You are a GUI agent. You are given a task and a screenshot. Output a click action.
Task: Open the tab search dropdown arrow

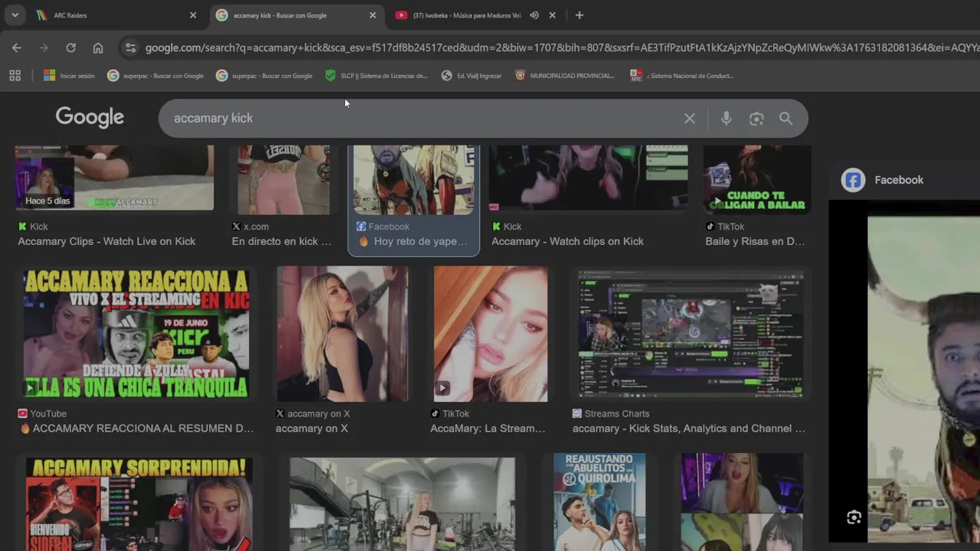[x=15, y=15]
